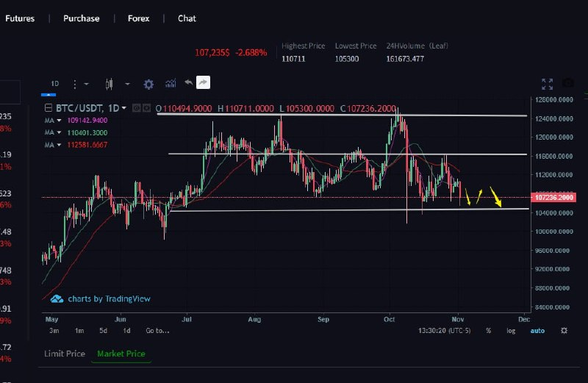
Task: Toggle percentage scale on price axis
Action: [488, 331]
